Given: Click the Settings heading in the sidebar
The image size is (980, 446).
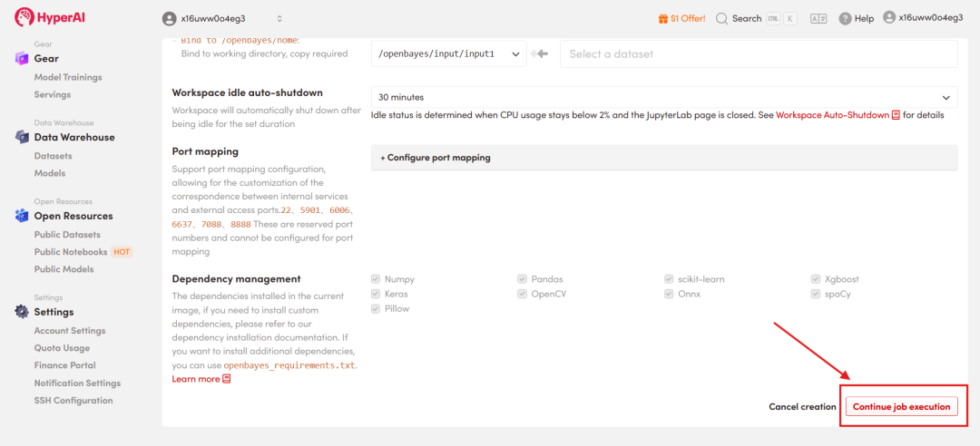Looking at the screenshot, I should click(x=54, y=312).
